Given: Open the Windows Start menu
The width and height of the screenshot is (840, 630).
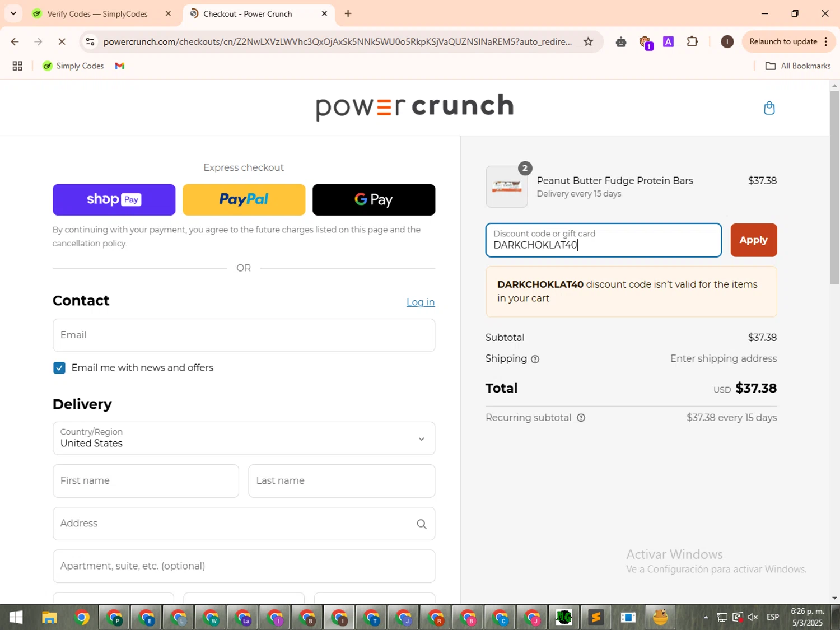Looking at the screenshot, I should coord(16,618).
